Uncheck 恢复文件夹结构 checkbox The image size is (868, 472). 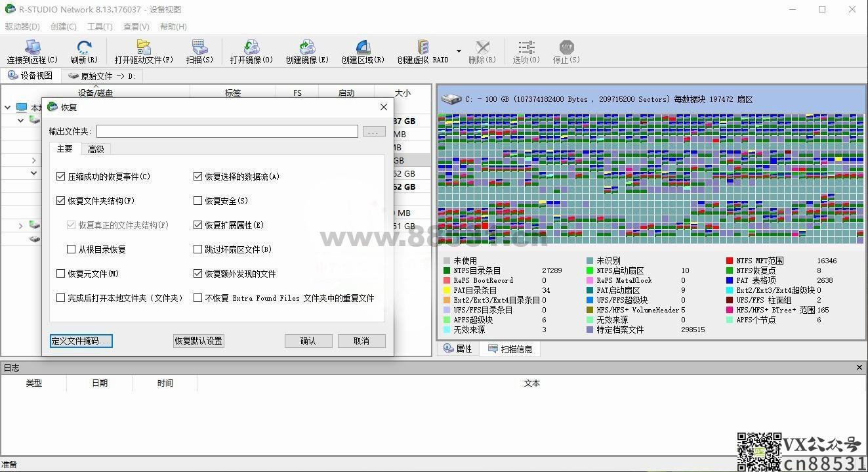(x=61, y=201)
